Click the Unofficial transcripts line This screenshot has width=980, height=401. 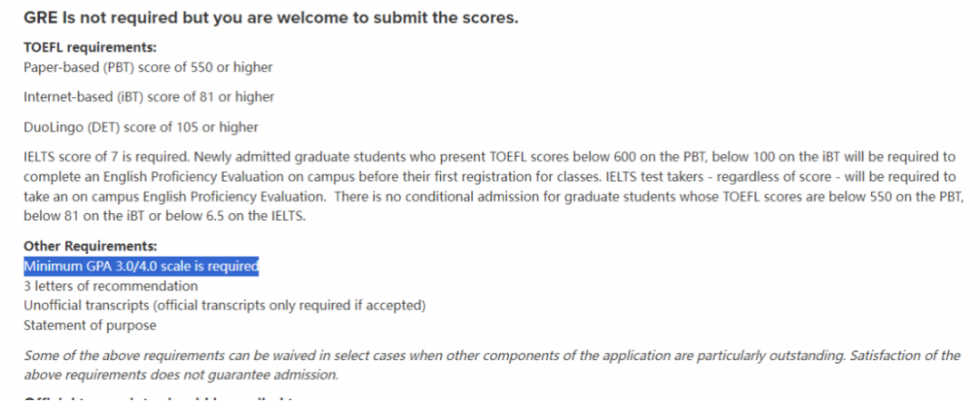(224, 306)
